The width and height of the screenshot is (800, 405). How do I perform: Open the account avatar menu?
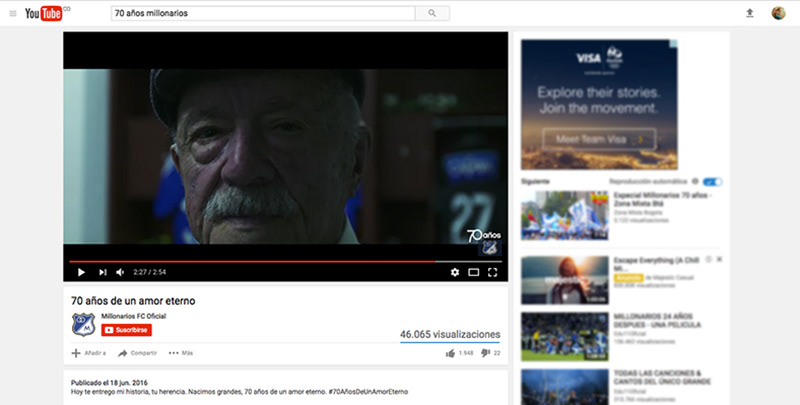[x=778, y=13]
